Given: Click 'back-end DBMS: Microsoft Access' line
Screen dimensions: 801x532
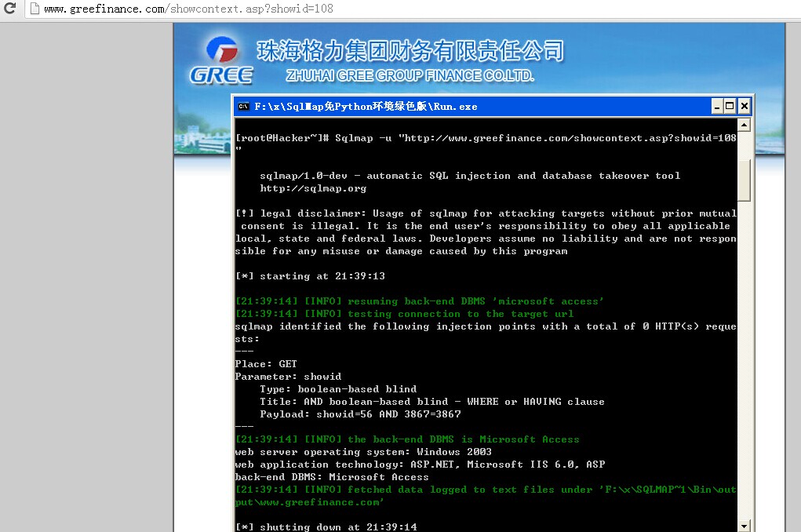Looking at the screenshot, I should coord(332,477).
